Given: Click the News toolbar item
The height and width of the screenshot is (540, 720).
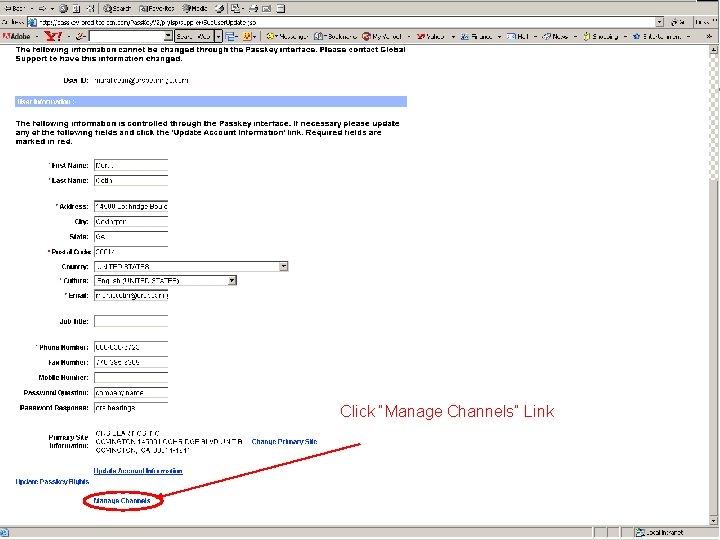Looking at the screenshot, I should pyautogui.click(x=555, y=36).
